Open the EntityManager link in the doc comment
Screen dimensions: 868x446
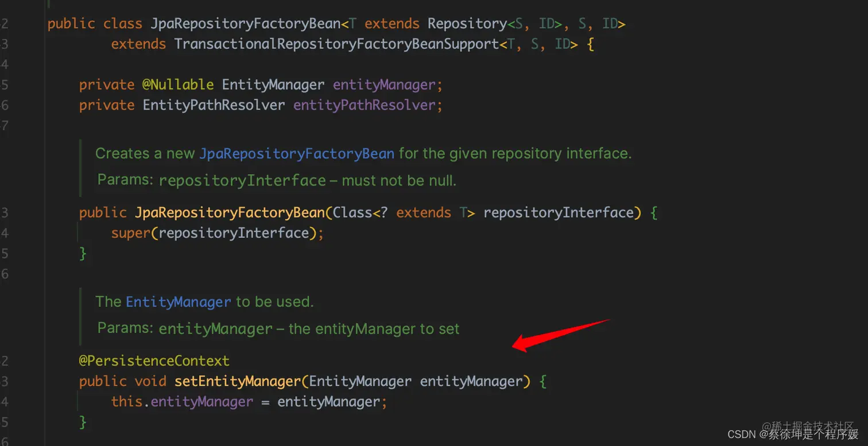point(179,302)
